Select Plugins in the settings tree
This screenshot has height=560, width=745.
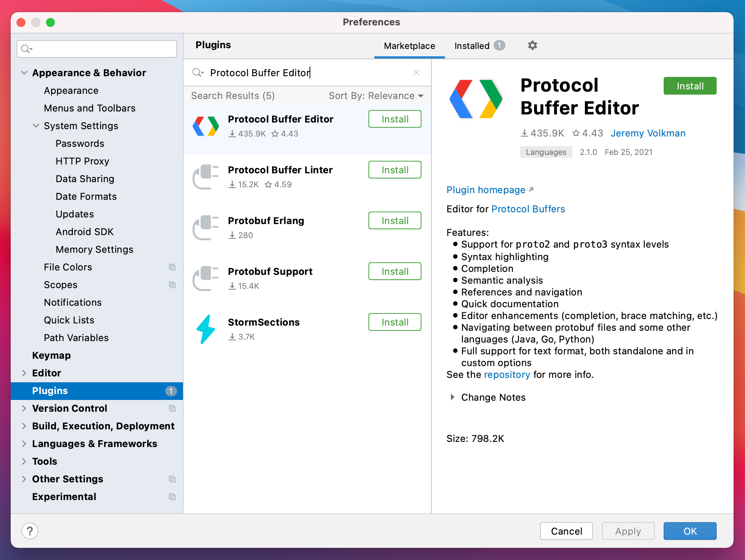point(97,391)
